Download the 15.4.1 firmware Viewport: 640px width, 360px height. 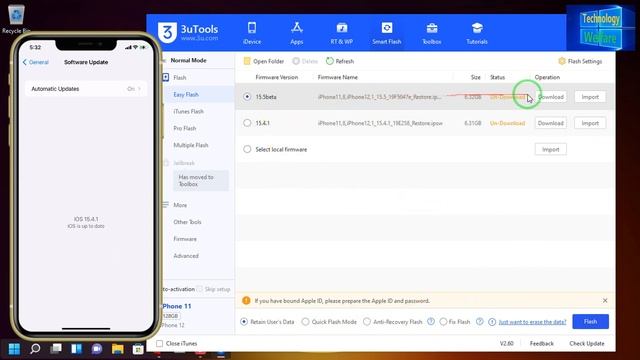coord(550,123)
